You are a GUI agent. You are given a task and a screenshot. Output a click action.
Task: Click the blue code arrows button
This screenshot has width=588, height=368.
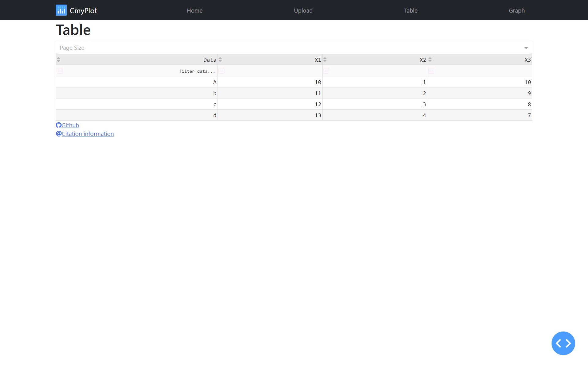[563, 343]
